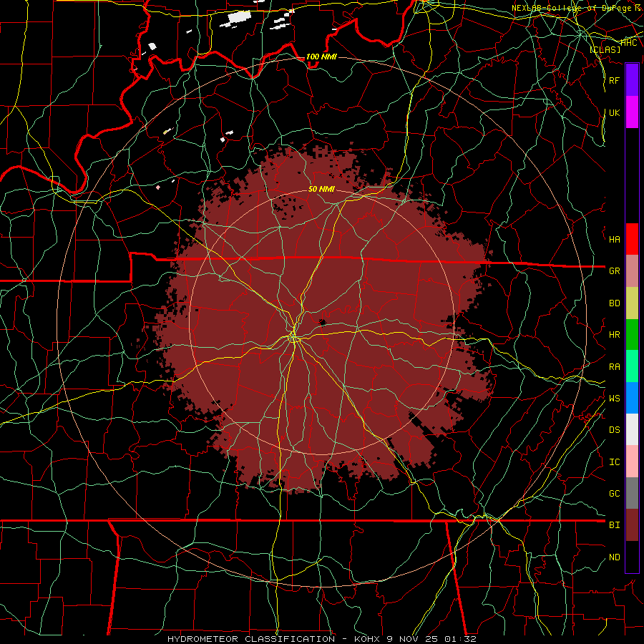This screenshot has height=644, width=644.
Task: Click the brown BI legend swatch
Action: click(632, 525)
